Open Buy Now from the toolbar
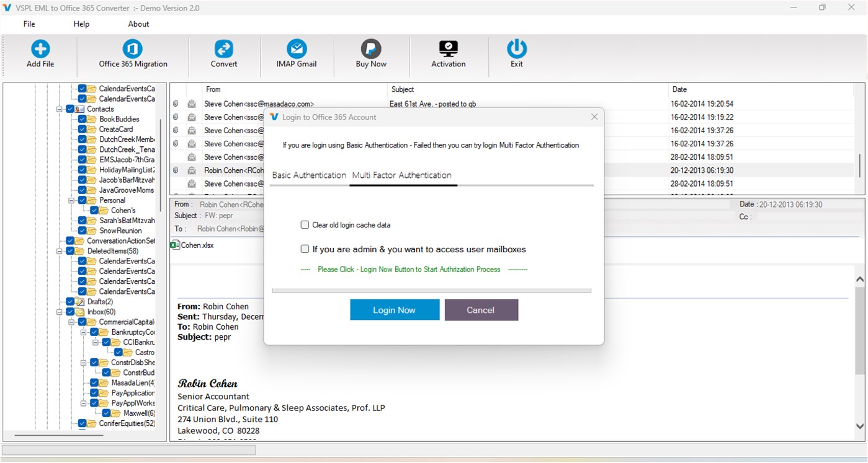 coord(371,56)
